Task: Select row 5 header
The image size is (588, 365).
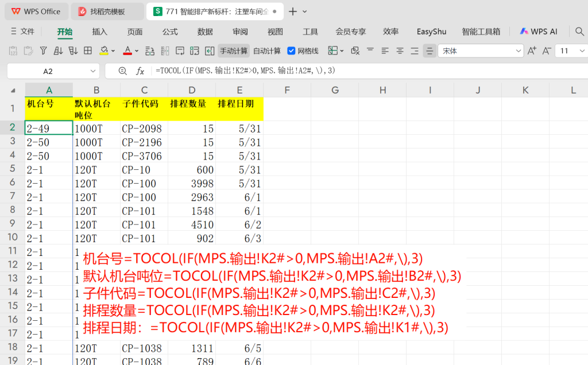Action: click(13, 169)
